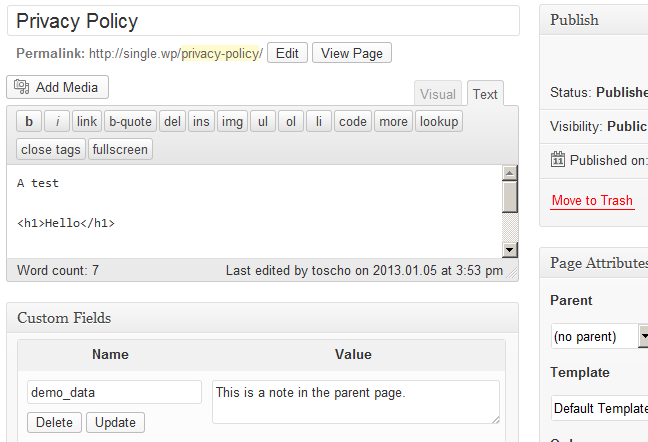Click Edit next to the permalink

click(287, 53)
